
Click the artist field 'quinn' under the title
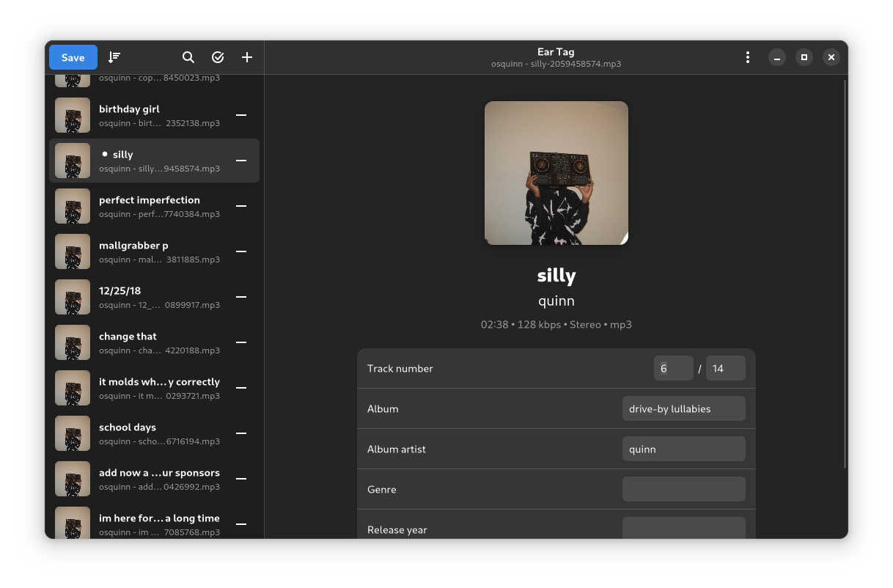coord(556,301)
